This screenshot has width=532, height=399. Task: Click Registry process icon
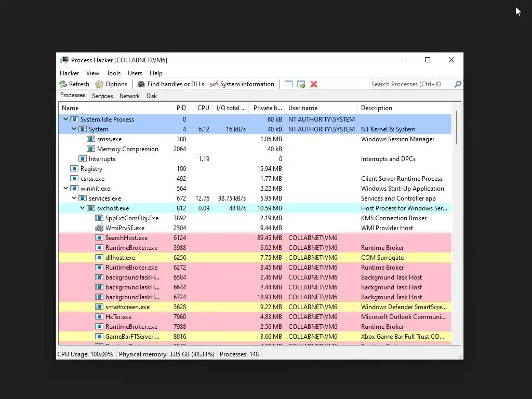pos(74,169)
